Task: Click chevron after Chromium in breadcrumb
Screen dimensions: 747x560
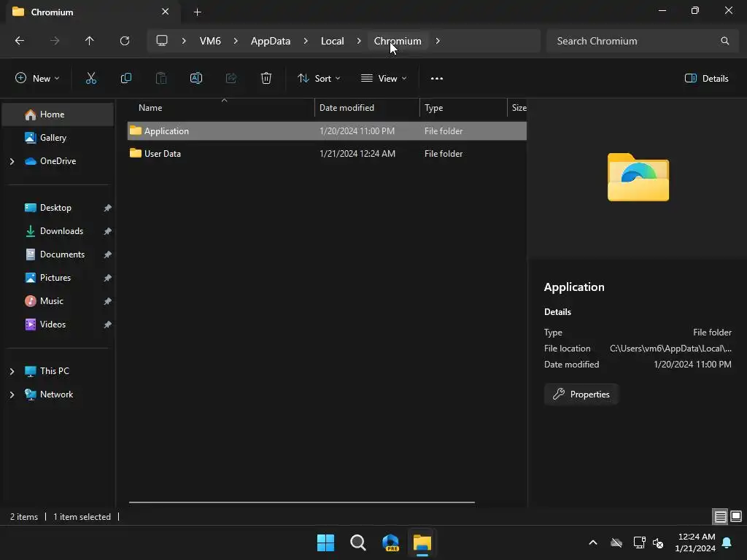Action: pos(438,41)
